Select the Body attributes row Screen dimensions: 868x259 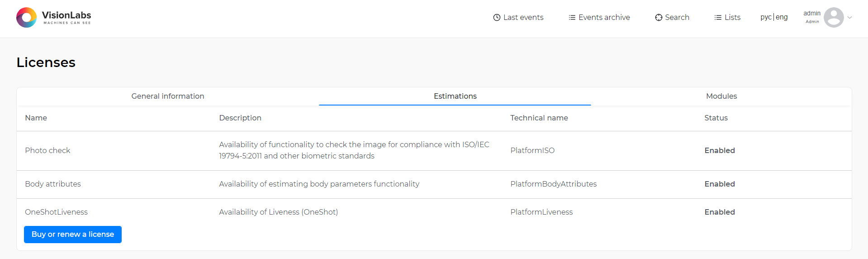coord(434,184)
